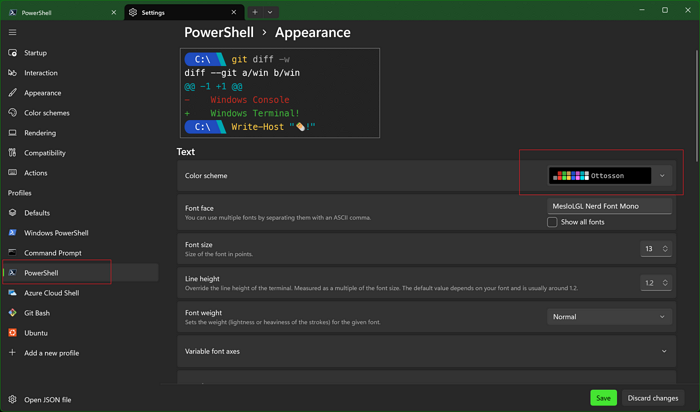Open the Rendering settings page
Image resolution: width=700 pixels, height=412 pixels.
(80, 133)
